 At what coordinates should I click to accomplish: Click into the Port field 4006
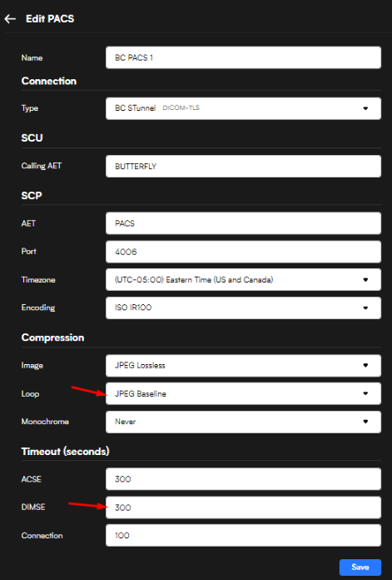(243, 252)
